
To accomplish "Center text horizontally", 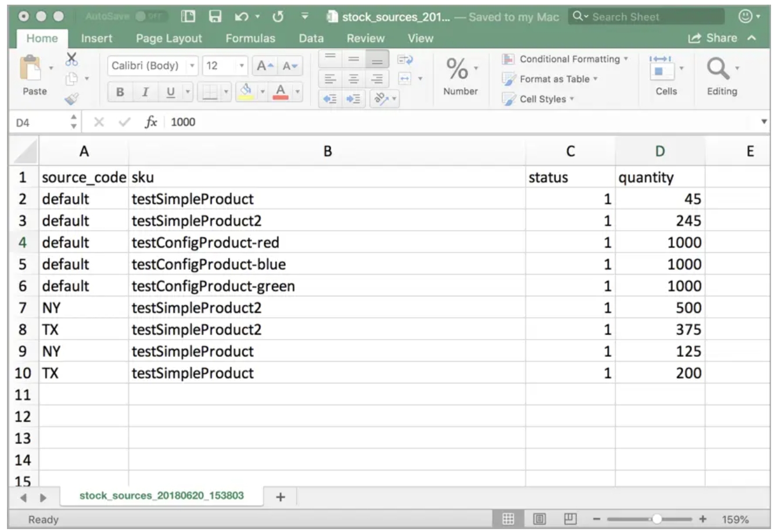I will [353, 78].
